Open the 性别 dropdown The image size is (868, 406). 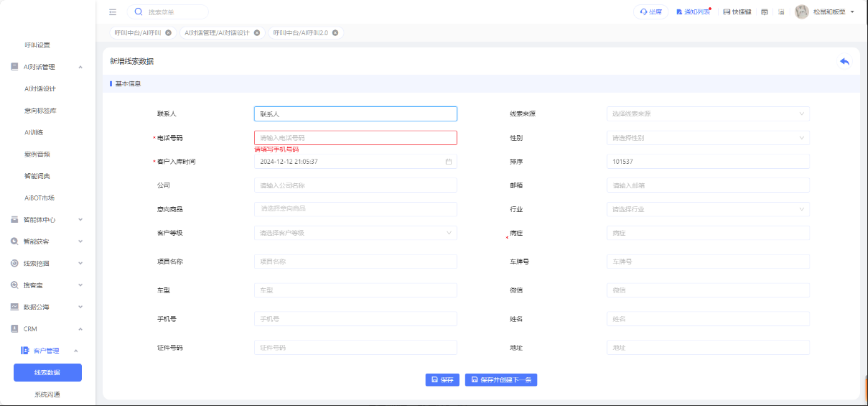tap(707, 137)
